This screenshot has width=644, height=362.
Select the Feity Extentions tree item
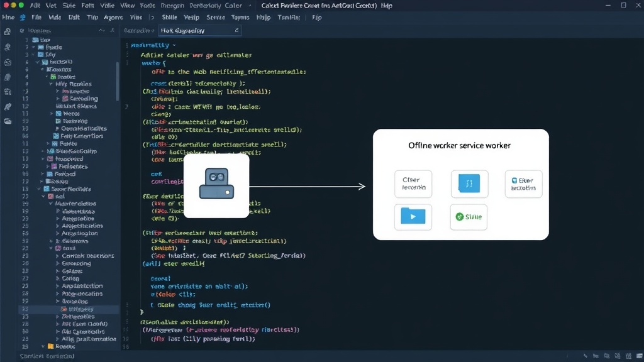[x=82, y=136]
